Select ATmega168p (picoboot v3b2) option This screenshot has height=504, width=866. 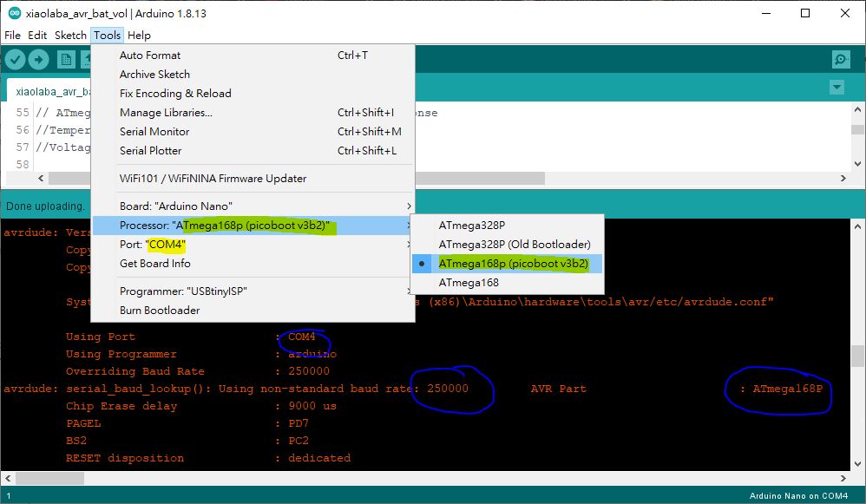pos(507,264)
